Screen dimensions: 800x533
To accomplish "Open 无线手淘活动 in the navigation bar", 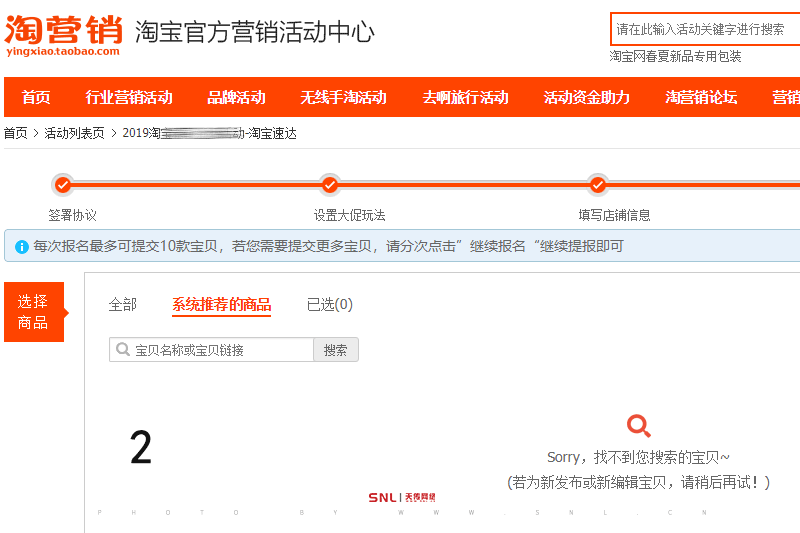I will click(343, 97).
